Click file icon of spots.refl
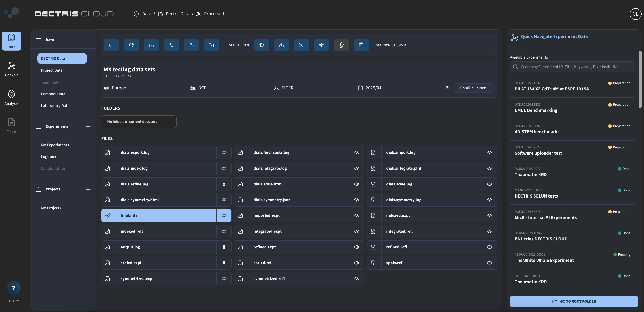This screenshot has height=312, width=644. tap(373, 263)
